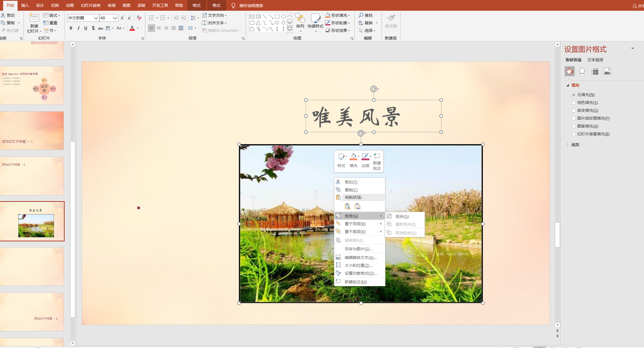Center align the text
The width and height of the screenshot is (644, 348).
click(159, 28)
